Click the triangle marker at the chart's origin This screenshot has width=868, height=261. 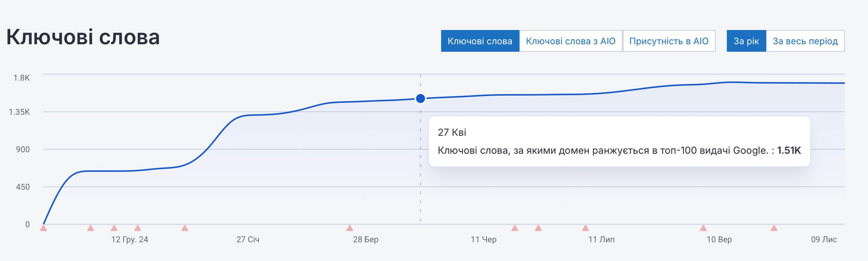pos(44,228)
